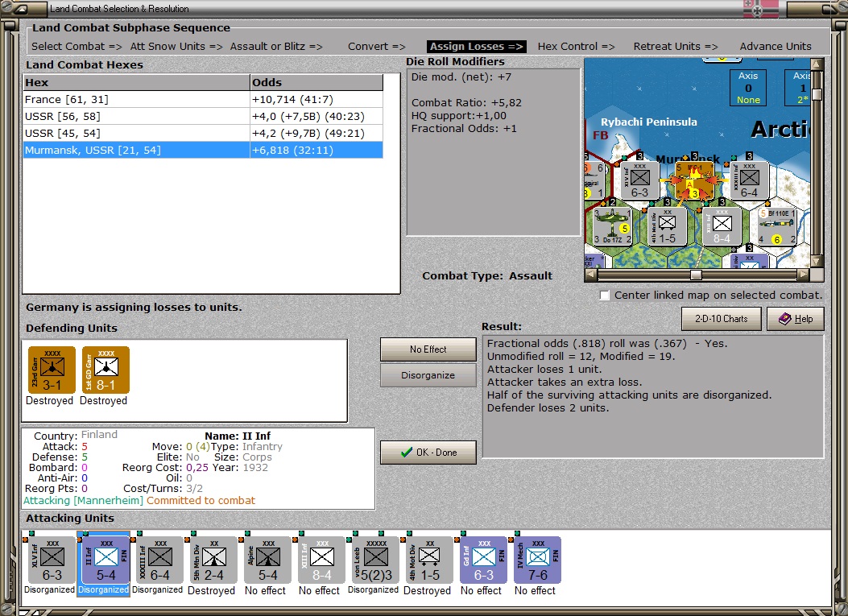Select the II Inf 5-4 Finnish unit
This screenshot has height=616, width=848.
click(106, 560)
